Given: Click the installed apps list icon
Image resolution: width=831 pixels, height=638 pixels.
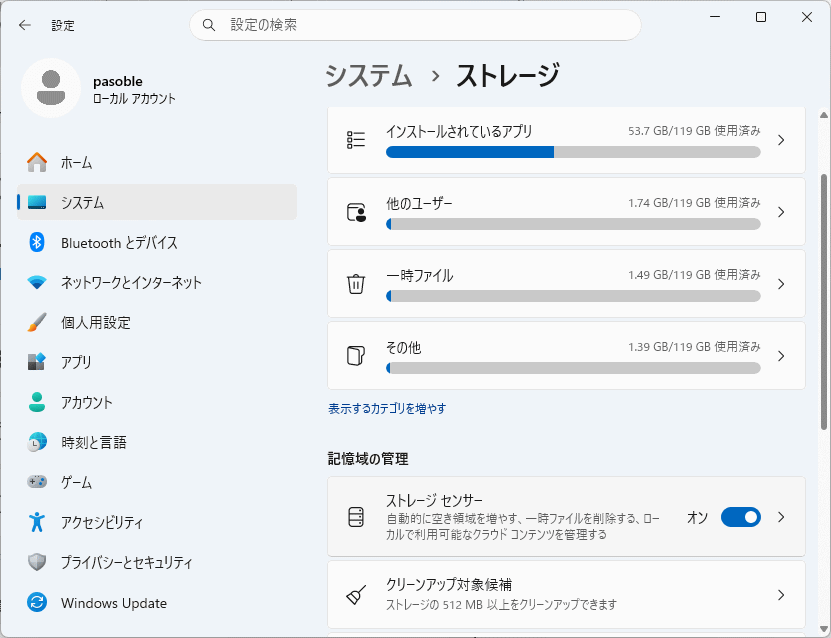Looking at the screenshot, I should click(x=356, y=140).
